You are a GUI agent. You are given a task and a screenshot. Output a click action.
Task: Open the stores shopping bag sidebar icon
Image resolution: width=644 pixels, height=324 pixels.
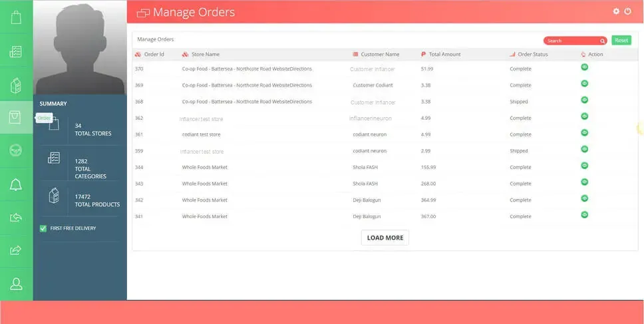click(16, 18)
